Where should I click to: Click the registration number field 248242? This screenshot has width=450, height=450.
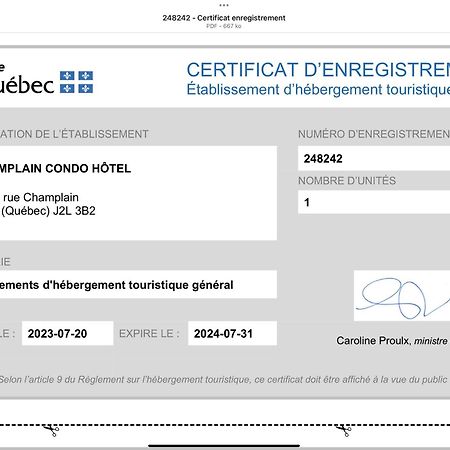coord(374,158)
